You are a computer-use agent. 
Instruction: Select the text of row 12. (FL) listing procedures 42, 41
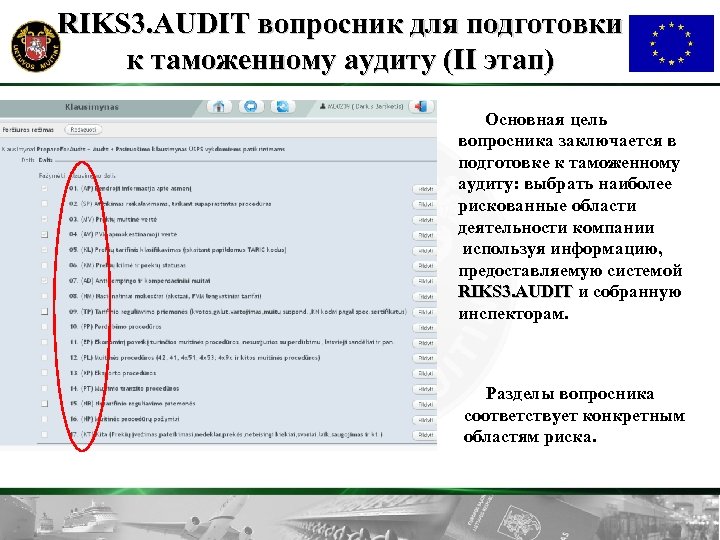(195, 358)
